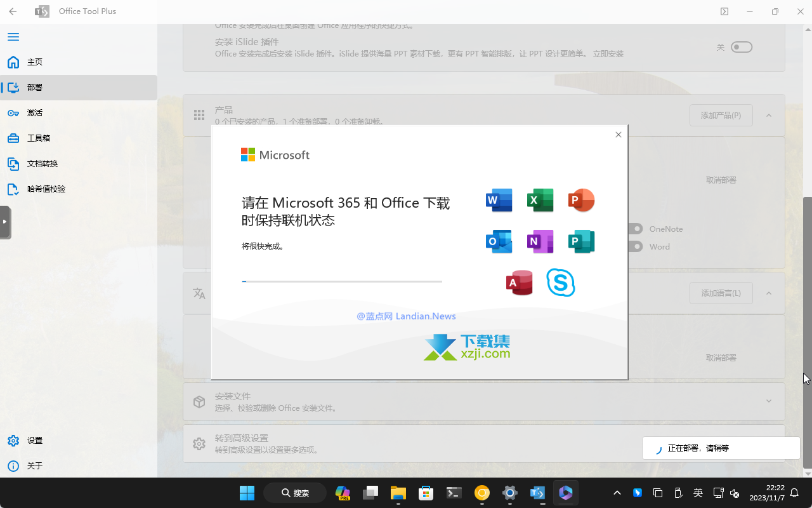This screenshot has height=508, width=812.
Task: Open Copilot preview from taskbar
Action: pyautogui.click(x=343, y=493)
